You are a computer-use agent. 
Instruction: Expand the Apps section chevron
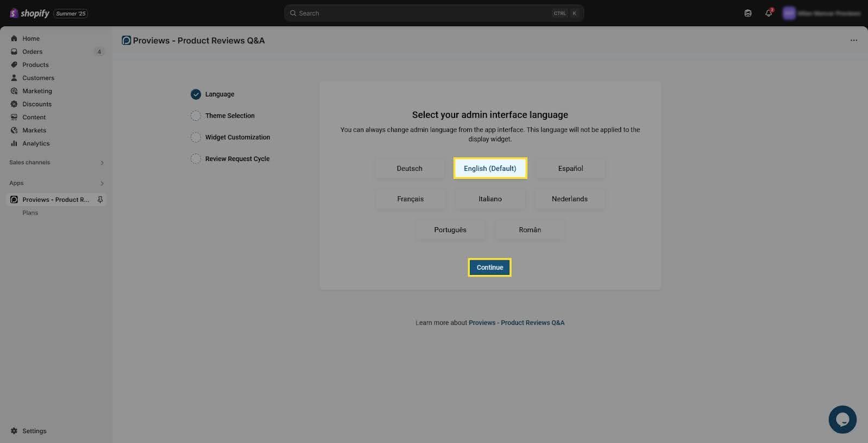pos(102,183)
